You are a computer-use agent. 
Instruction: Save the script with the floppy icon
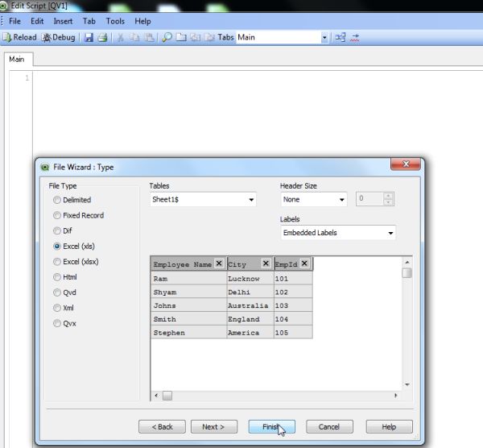(x=89, y=37)
